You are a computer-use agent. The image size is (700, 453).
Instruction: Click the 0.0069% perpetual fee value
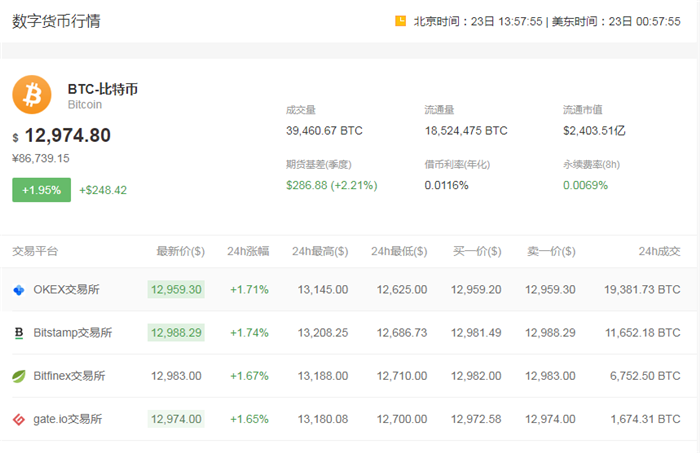(x=585, y=185)
